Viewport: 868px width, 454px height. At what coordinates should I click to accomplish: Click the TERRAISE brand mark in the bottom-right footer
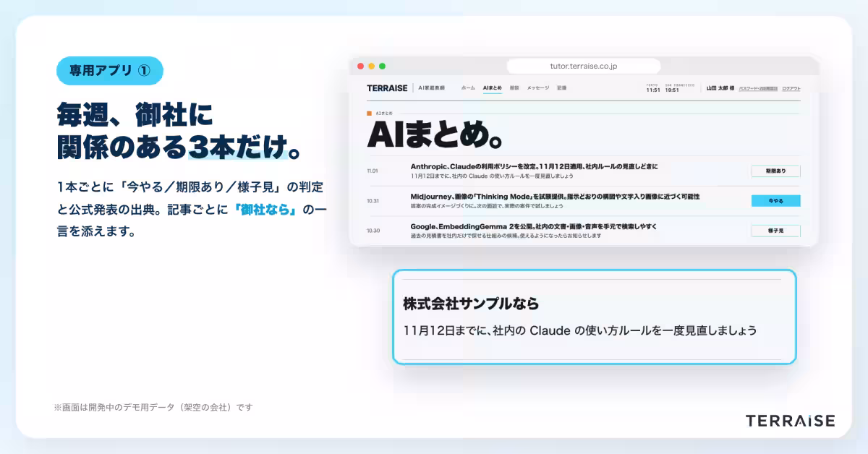[x=790, y=421]
